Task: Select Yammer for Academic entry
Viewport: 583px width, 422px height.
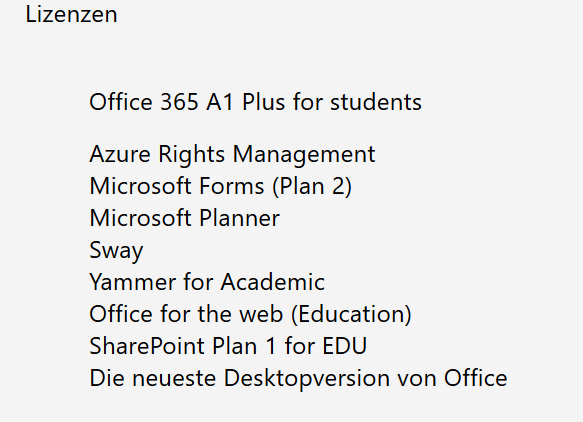Action: point(207,282)
